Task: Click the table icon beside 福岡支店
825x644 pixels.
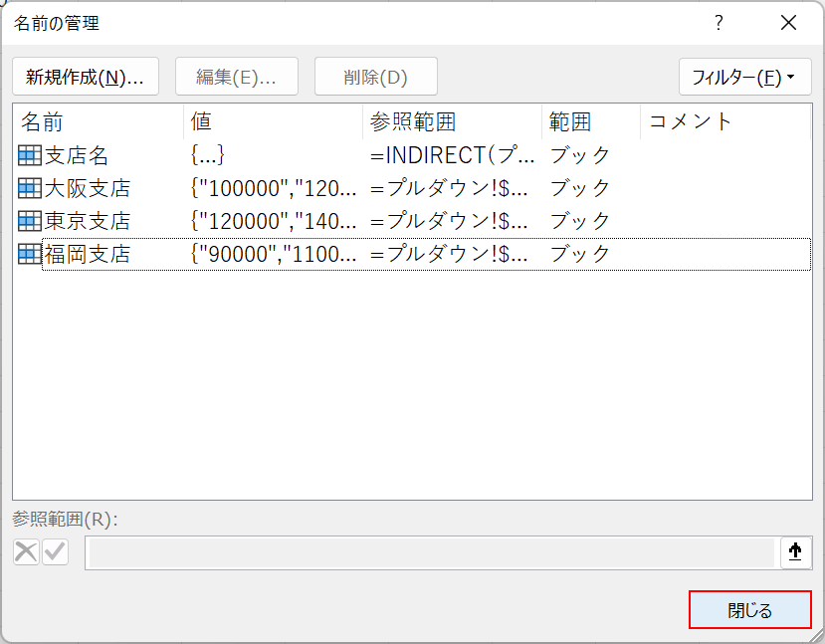Action: [29, 254]
